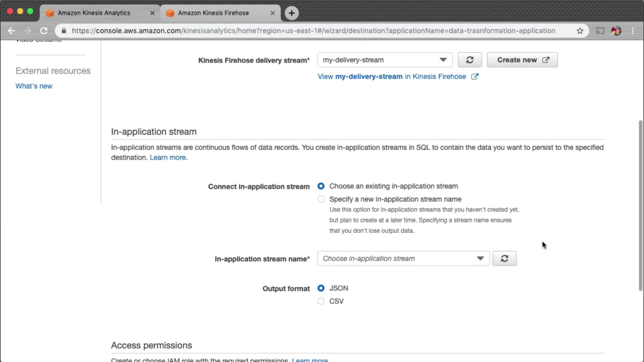Open What's new sidebar link

[x=34, y=86]
